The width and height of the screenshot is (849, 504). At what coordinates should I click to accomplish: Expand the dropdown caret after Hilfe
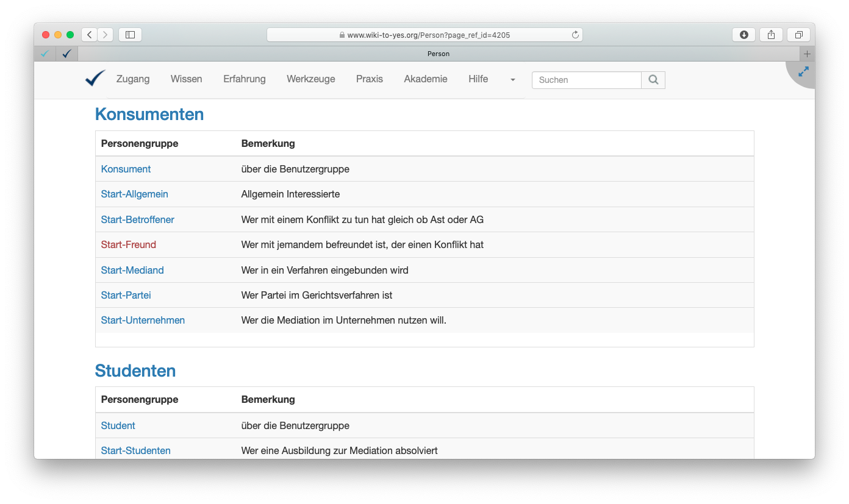(512, 80)
